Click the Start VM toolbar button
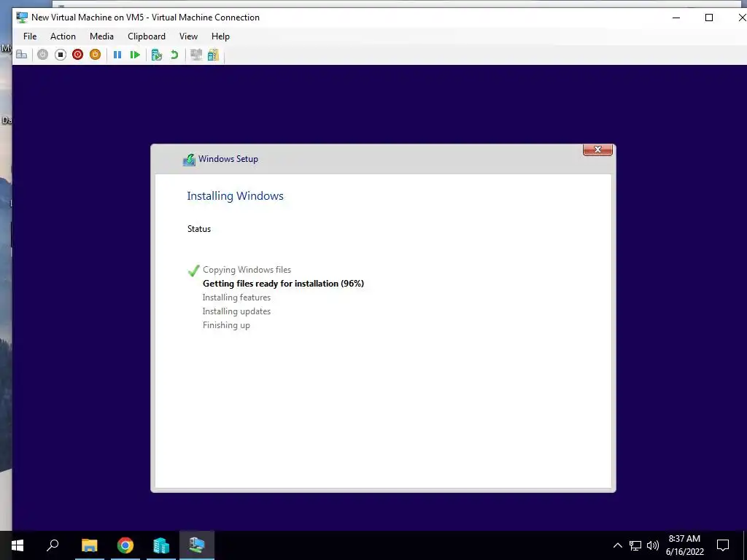The image size is (747, 560). pos(42,55)
